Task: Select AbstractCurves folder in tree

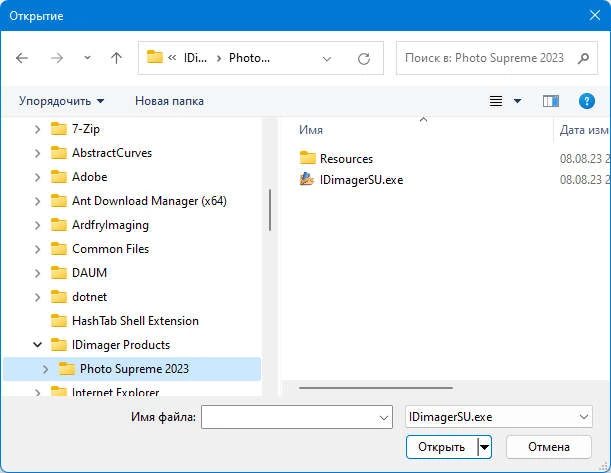Action: coord(112,153)
